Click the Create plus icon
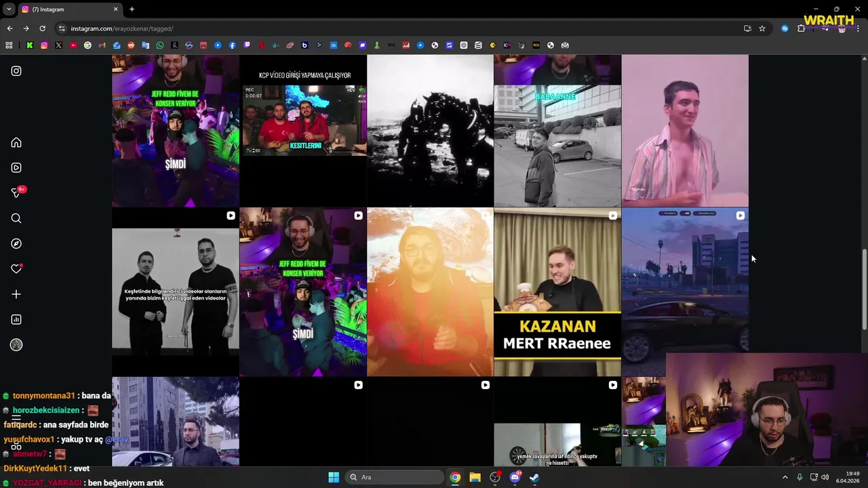This screenshot has width=868, height=488. click(x=16, y=294)
